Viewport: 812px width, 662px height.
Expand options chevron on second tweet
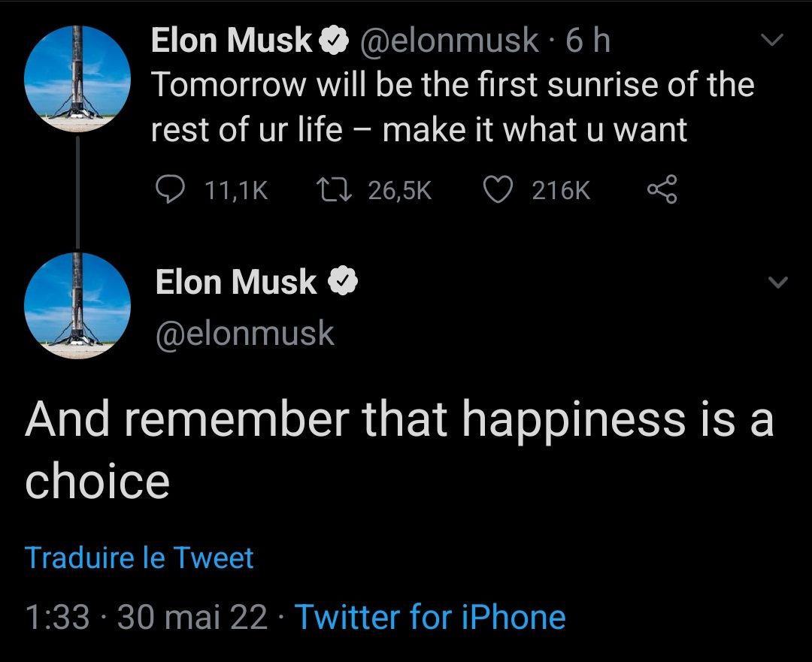click(778, 283)
